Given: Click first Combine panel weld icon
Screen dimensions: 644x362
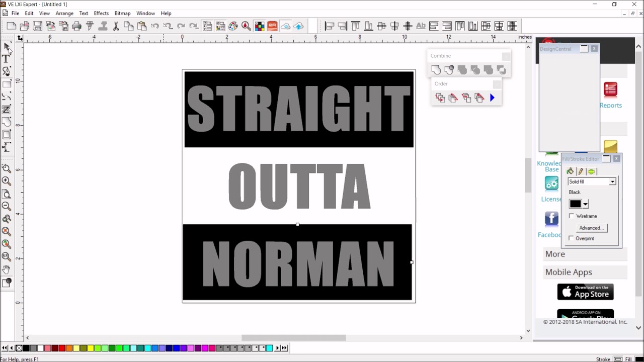Looking at the screenshot, I should pyautogui.click(x=436, y=70).
